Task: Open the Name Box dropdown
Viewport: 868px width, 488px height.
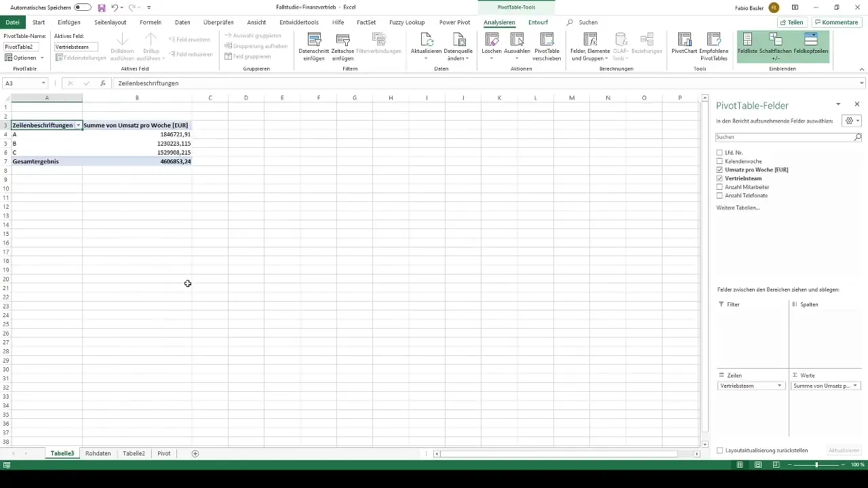Action: (43, 83)
